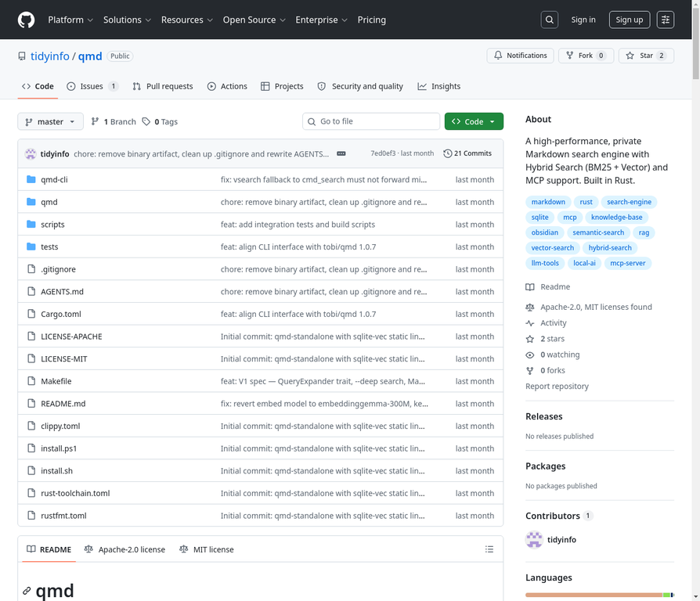Click the Report repository link
The height and width of the screenshot is (601, 700).
point(557,386)
